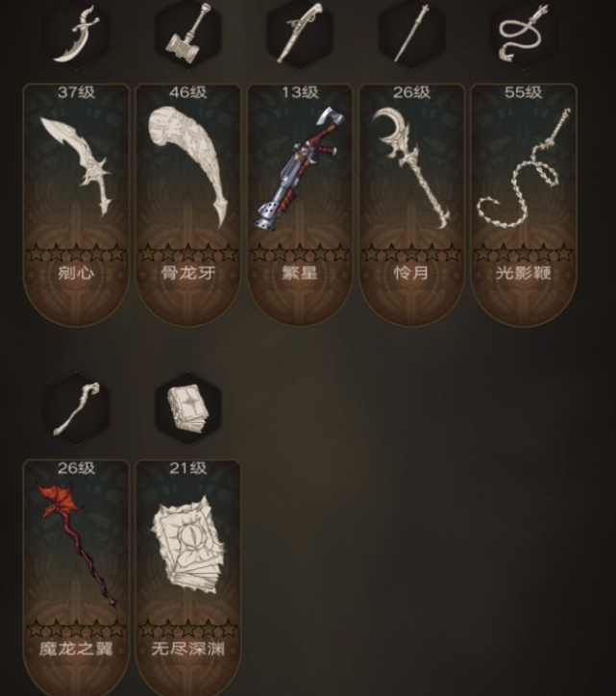Open the 魔龙之翼 staff card
The image size is (616, 696).
point(76,578)
